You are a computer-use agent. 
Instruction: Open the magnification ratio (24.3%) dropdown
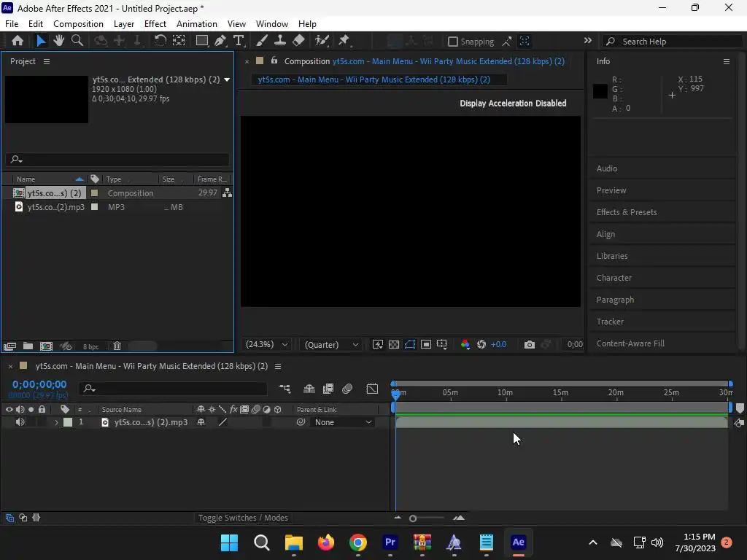pos(267,344)
